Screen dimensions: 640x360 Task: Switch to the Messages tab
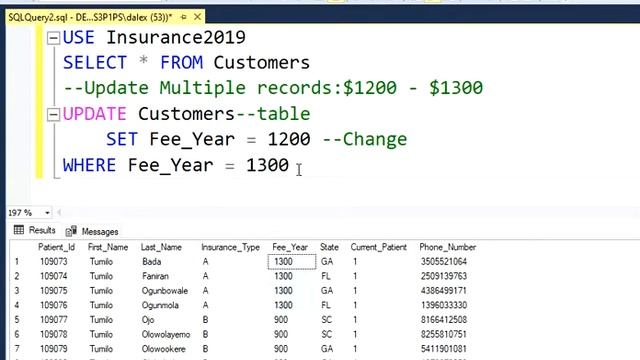click(92, 231)
